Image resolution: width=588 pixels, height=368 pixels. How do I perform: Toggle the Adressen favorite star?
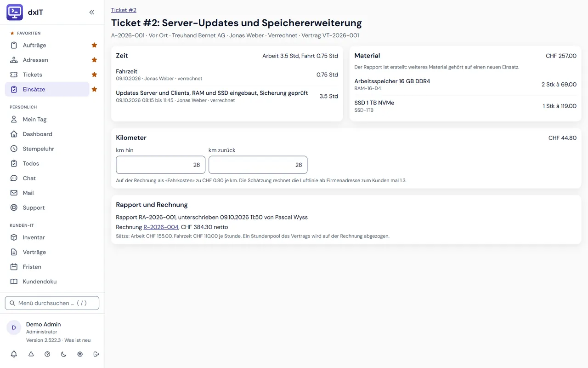click(94, 60)
